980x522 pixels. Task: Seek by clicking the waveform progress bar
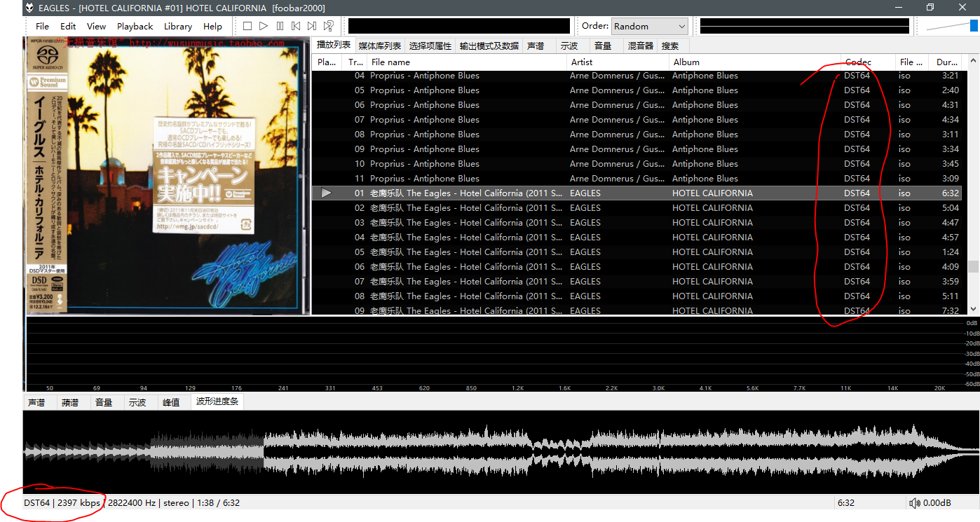point(491,452)
